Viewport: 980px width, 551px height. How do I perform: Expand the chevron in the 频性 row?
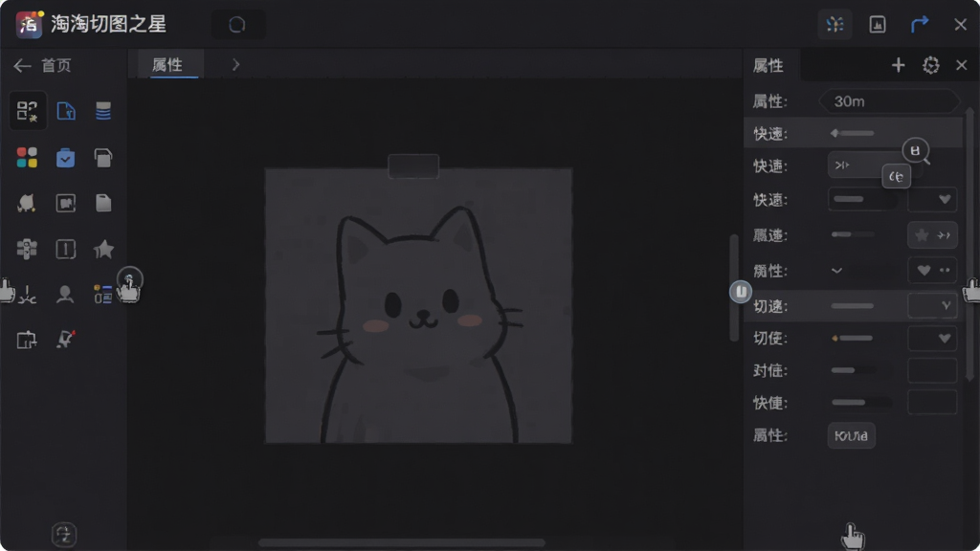836,271
